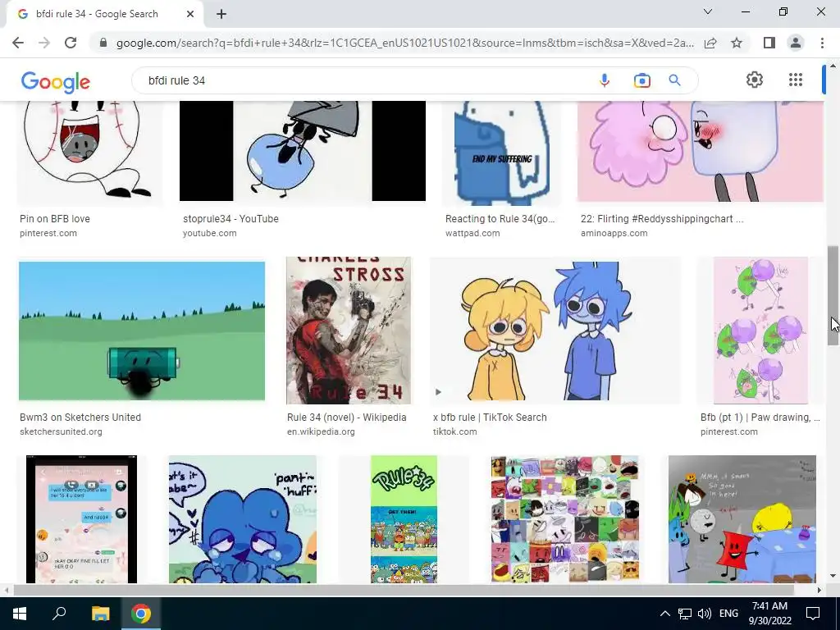Show hidden system tray icons

[664, 614]
